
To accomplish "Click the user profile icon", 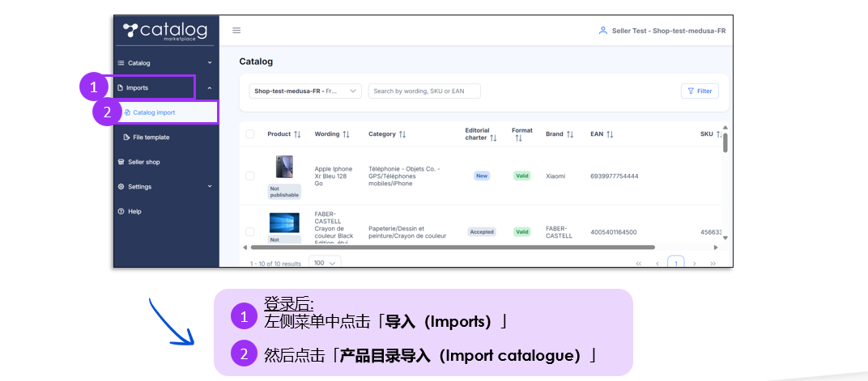I will click(602, 31).
